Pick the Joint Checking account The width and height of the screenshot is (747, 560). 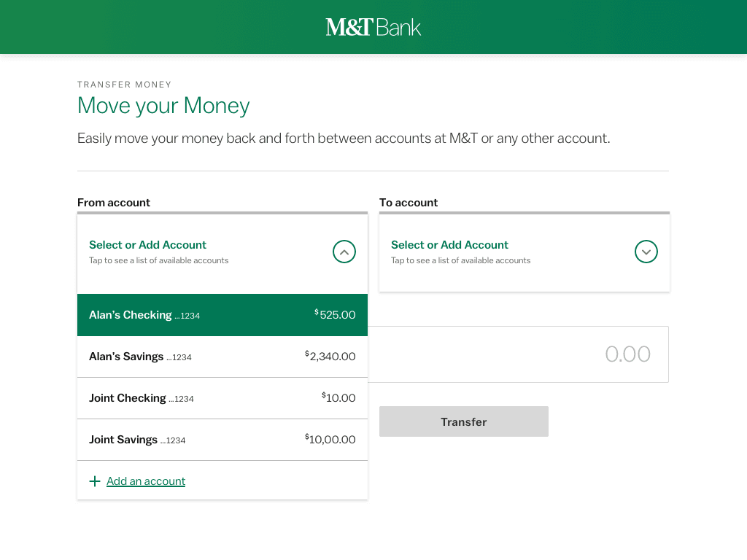pos(222,398)
